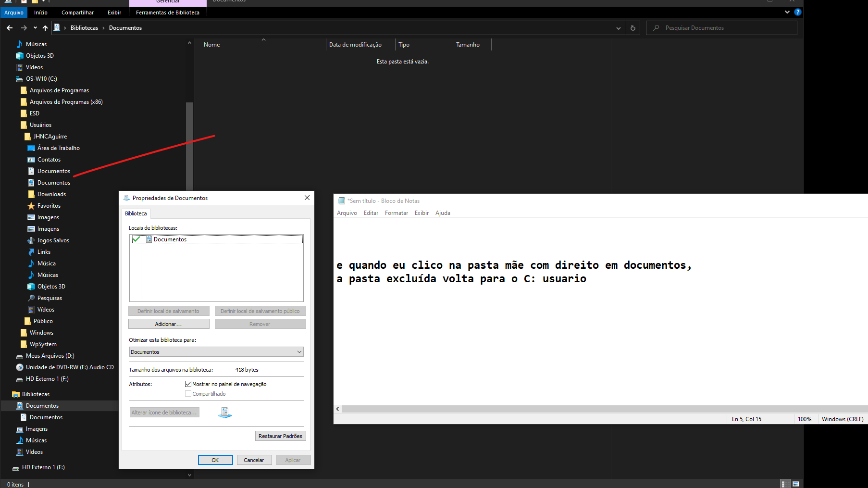Click the Área de Trabalho desktop icon

point(31,148)
